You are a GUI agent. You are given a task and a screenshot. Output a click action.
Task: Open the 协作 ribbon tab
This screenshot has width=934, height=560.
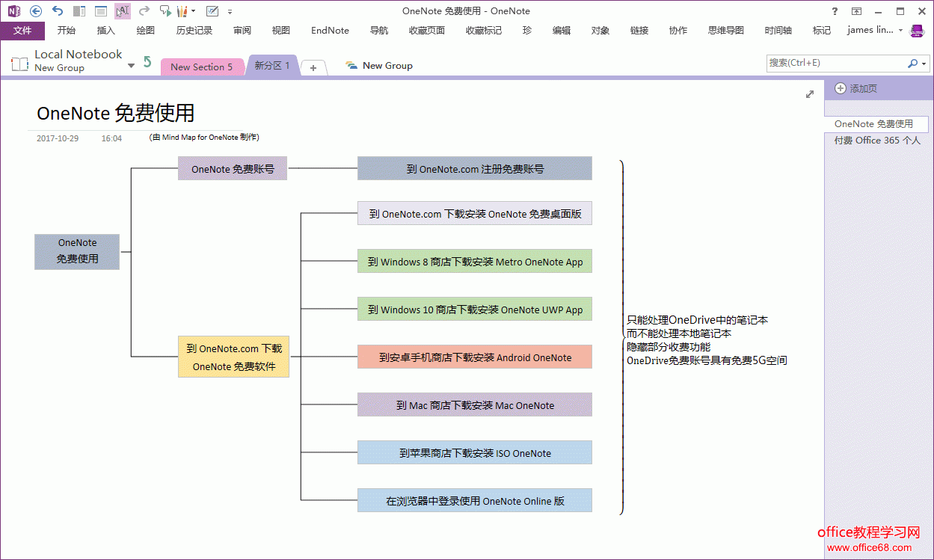point(678,31)
